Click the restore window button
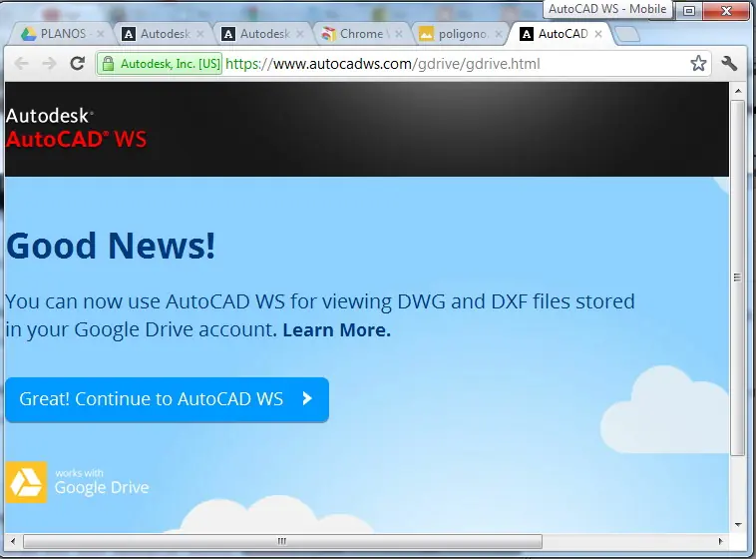 click(x=689, y=10)
